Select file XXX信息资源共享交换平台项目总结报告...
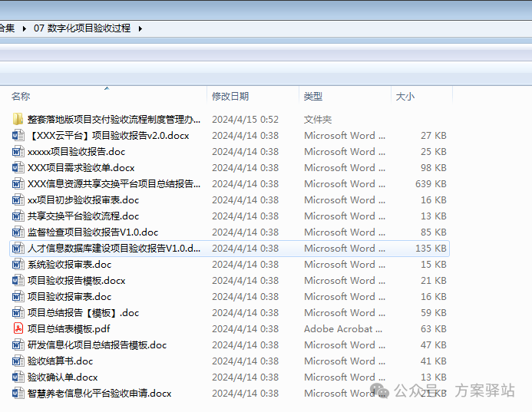The height and width of the screenshot is (412, 532). point(114,184)
